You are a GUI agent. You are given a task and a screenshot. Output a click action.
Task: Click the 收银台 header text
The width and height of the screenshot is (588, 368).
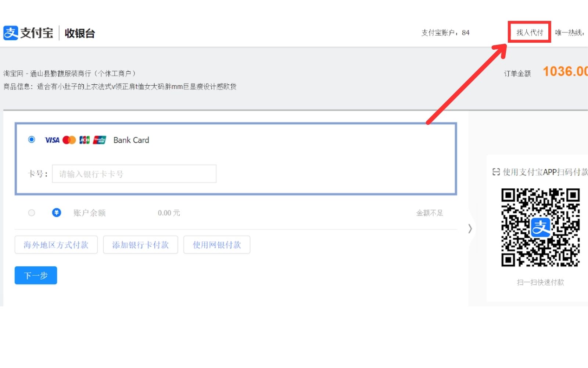point(80,33)
